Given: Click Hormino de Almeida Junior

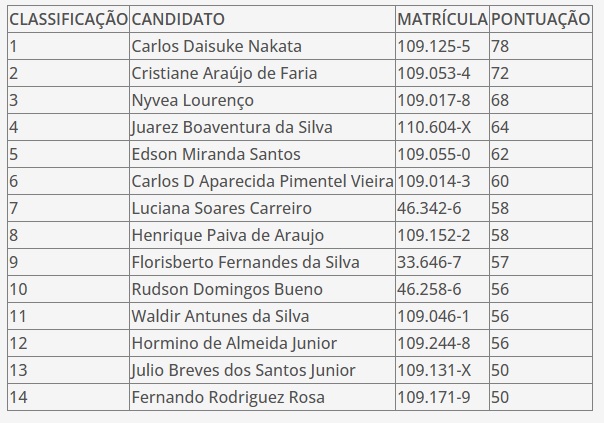Looking at the screenshot, I should pos(234,343).
